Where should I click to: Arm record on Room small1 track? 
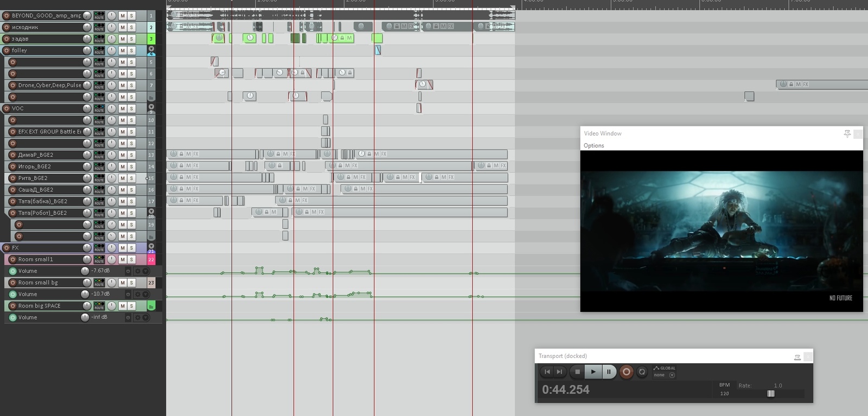[x=13, y=259]
